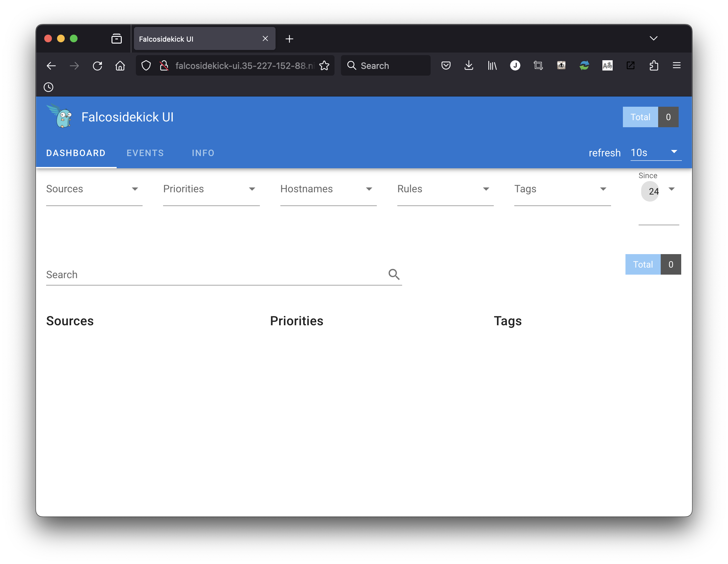The image size is (728, 564).
Task: Click the Tags section heading
Action: click(508, 321)
